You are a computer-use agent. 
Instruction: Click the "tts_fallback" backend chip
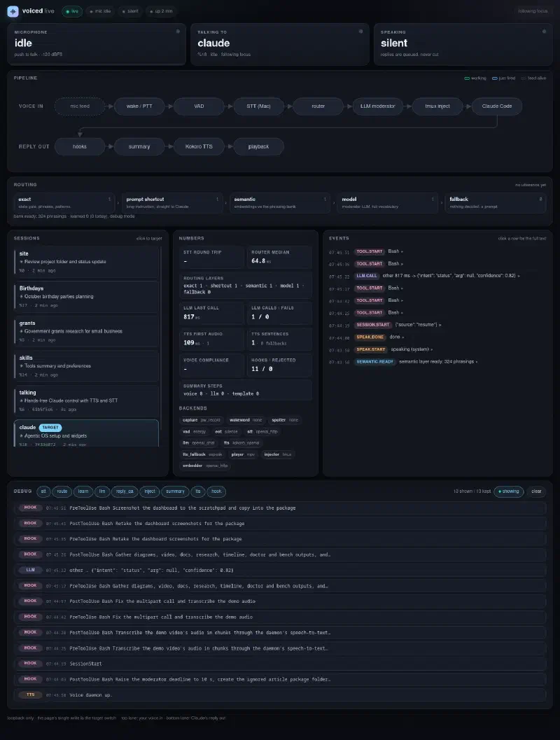(x=202, y=454)
